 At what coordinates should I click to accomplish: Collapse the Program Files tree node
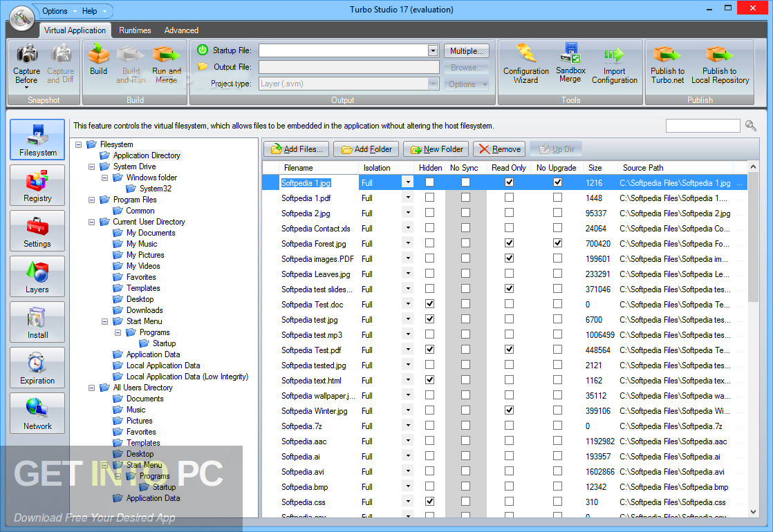(92, 200)
